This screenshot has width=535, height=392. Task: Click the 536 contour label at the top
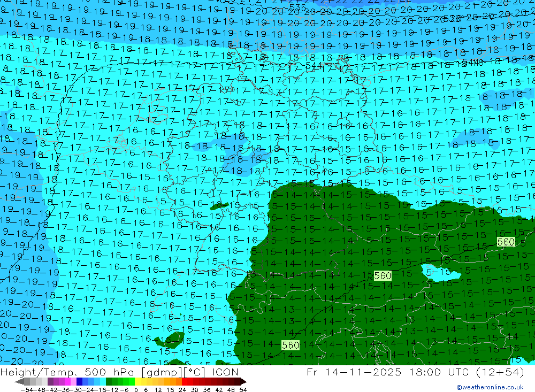(297, 7)
